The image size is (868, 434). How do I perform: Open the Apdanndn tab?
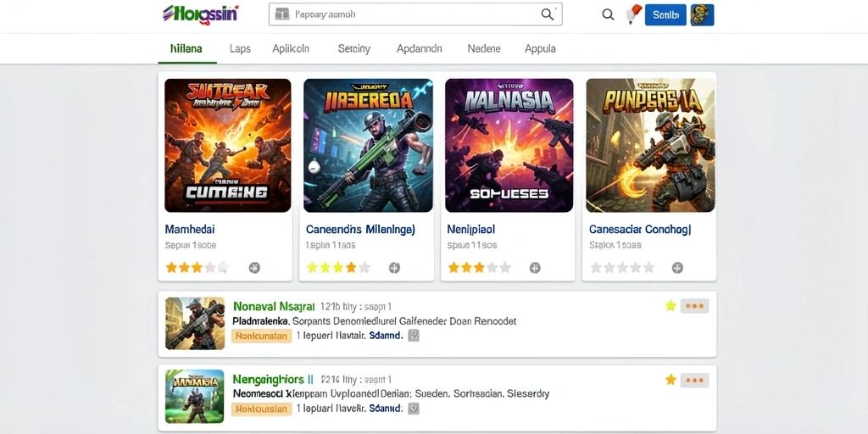point(419,48)
